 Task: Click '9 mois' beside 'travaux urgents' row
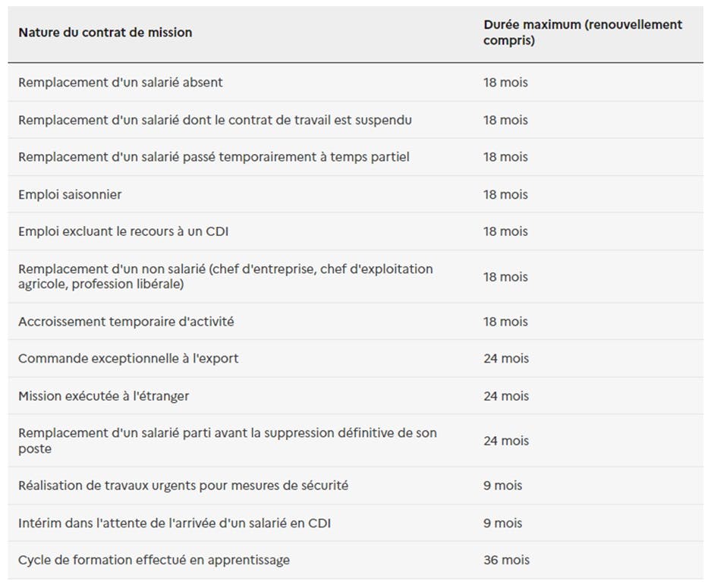pyautogui.click(x=503, y=486)
